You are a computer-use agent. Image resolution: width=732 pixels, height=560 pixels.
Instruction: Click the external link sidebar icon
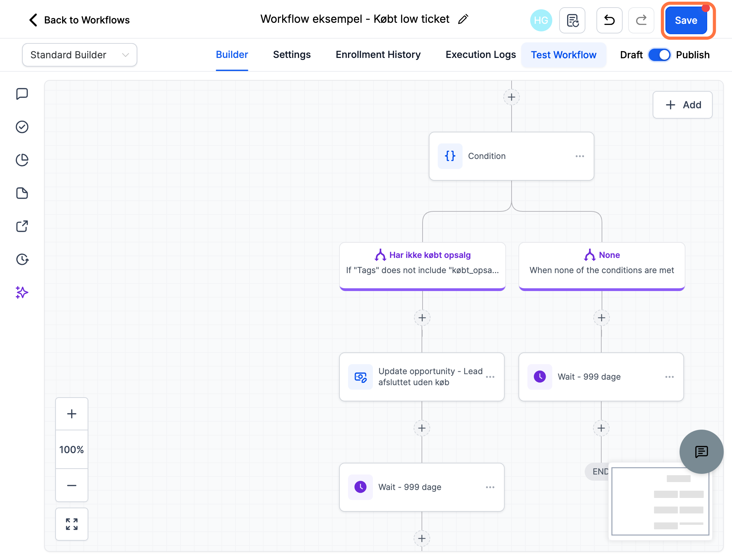tap(22, 226)
